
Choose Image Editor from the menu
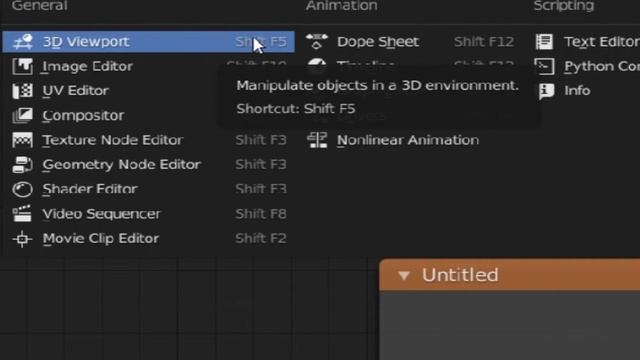[x=87, y=66]
